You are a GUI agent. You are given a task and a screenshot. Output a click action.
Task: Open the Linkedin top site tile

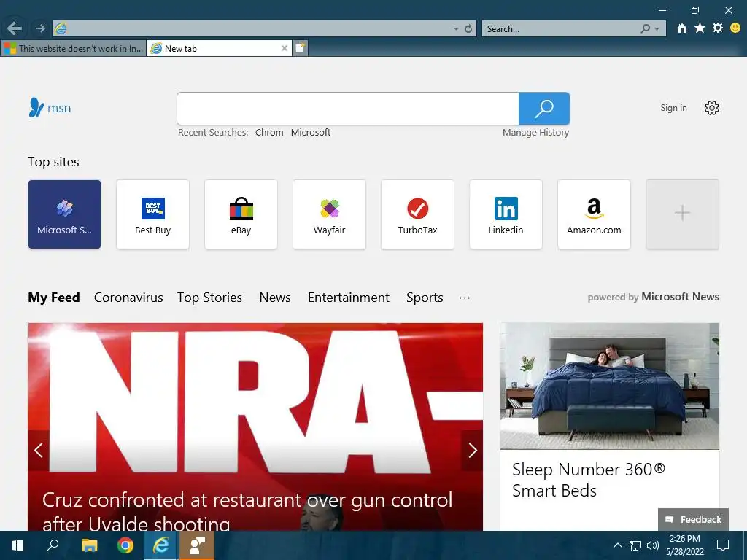click(506, 214)
